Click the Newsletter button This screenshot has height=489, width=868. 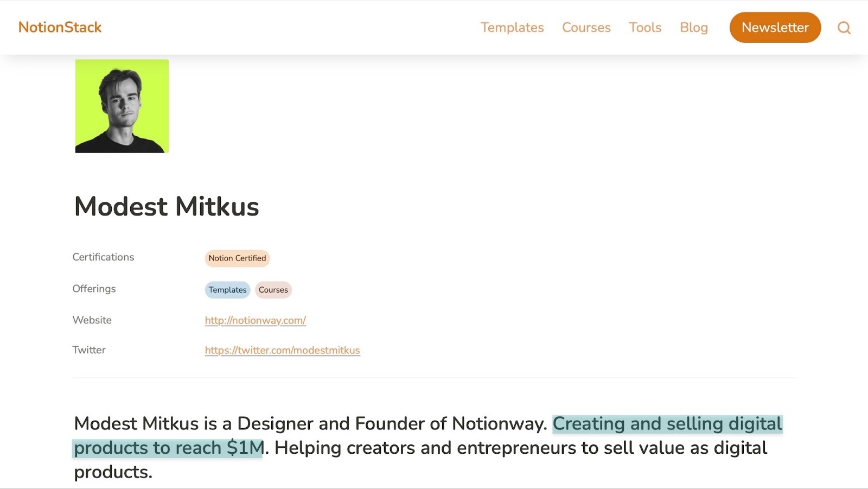[x=775, y=27]
